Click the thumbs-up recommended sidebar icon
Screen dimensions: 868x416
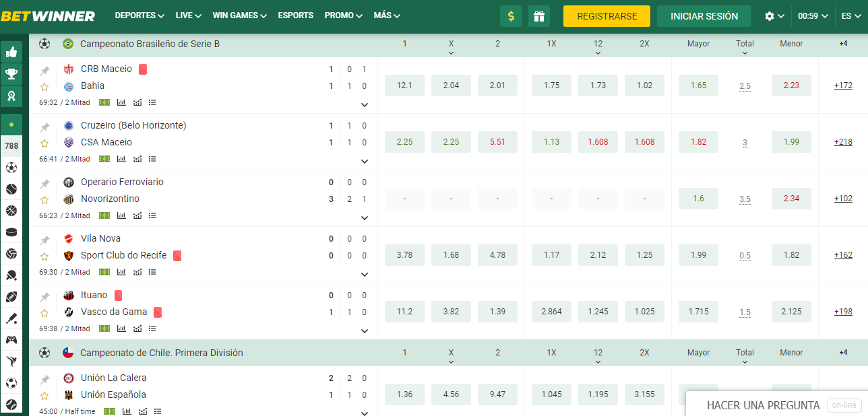coord(11,52)
